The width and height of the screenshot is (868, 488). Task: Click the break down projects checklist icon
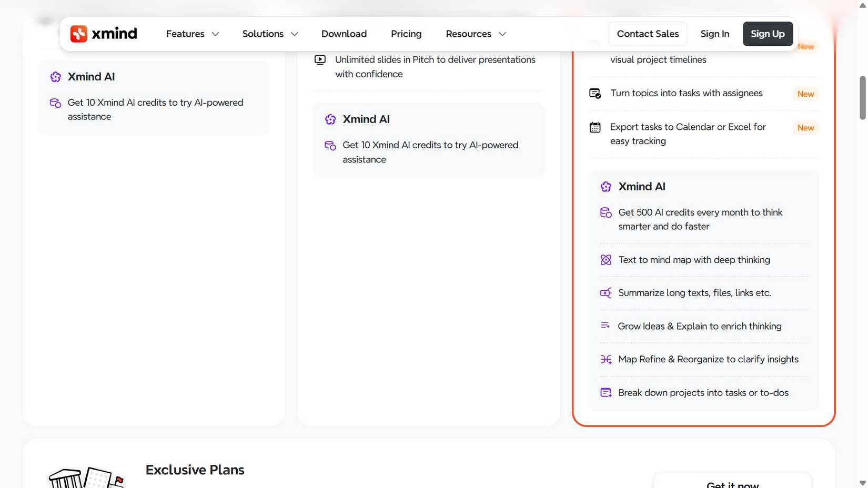[x=605, y=392]
